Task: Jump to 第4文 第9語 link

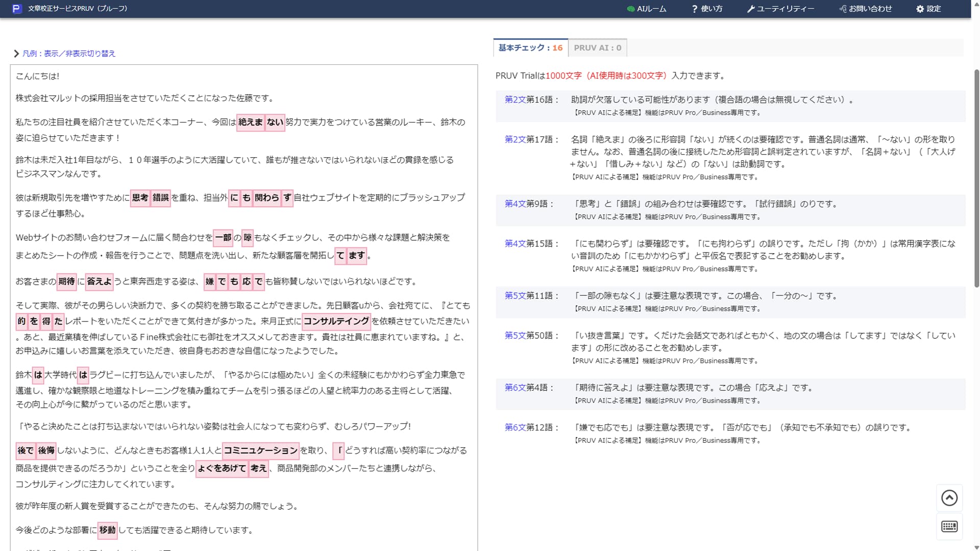Action: click(x=515, y=204)
